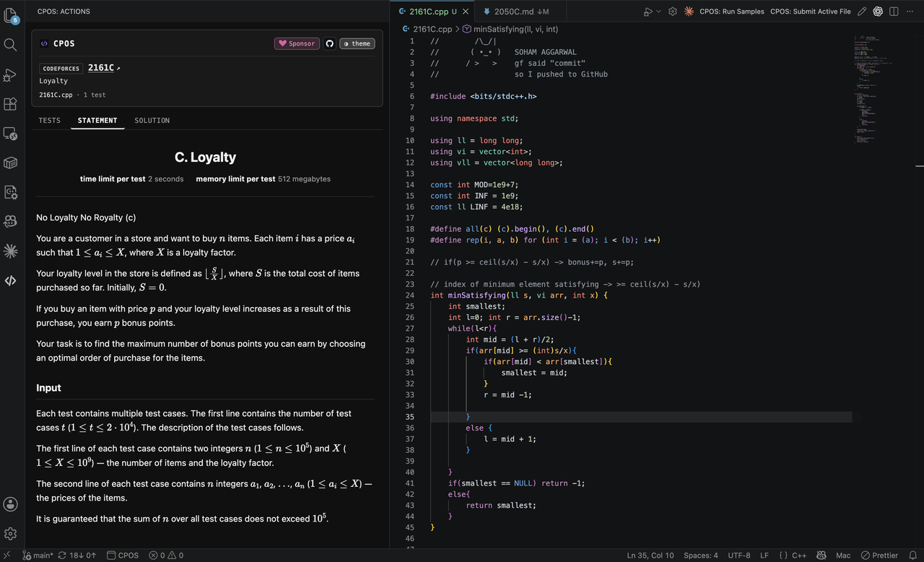
Task: Open the Claude starburst sidebar icon
Action: [10, 251]
